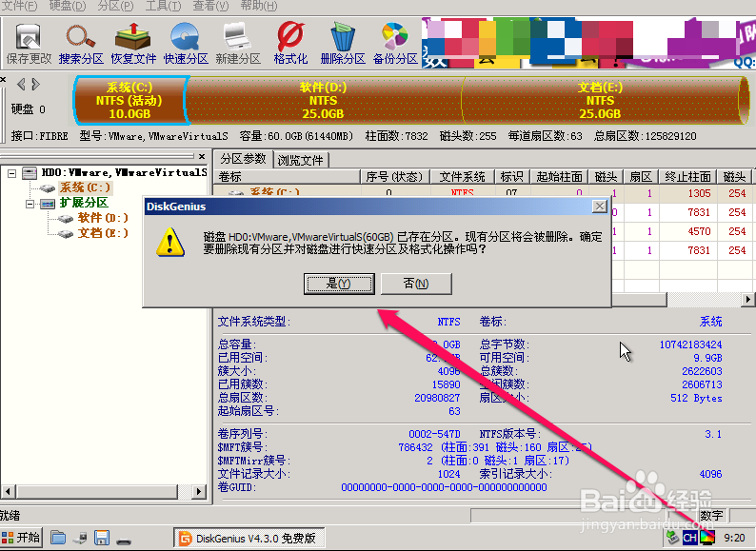Viewport: 756px width, 551px height.
Task: Select the 文档(E:) partition in the disk bar
Action: tap(600, 100)
